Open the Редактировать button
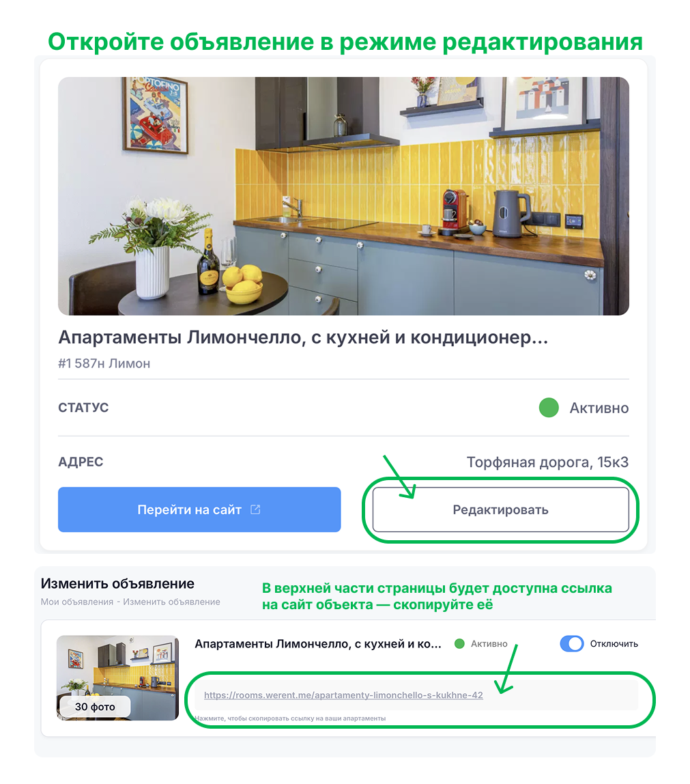690x784 pixels. coord(501,509)
